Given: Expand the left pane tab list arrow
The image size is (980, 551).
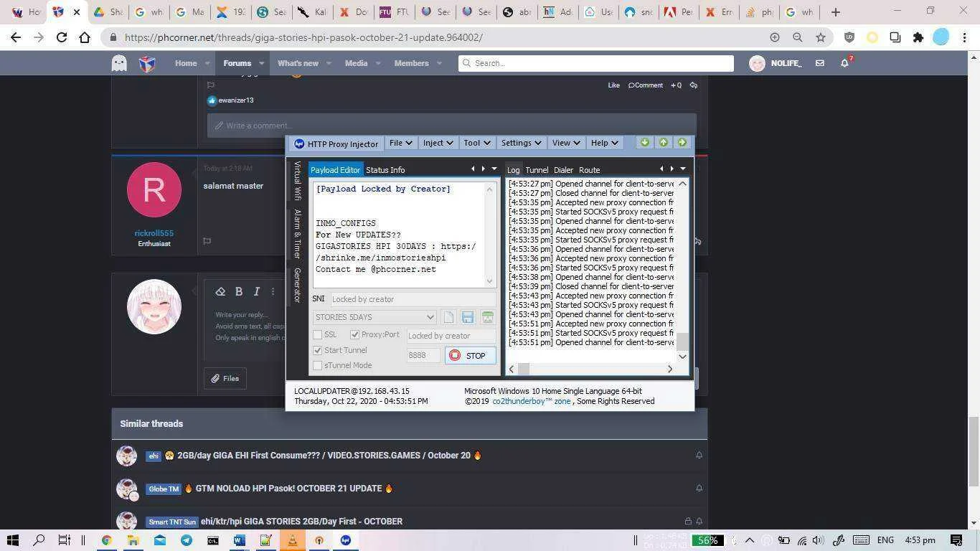Looking at the screenshot, I should click(x=494, y=169).
